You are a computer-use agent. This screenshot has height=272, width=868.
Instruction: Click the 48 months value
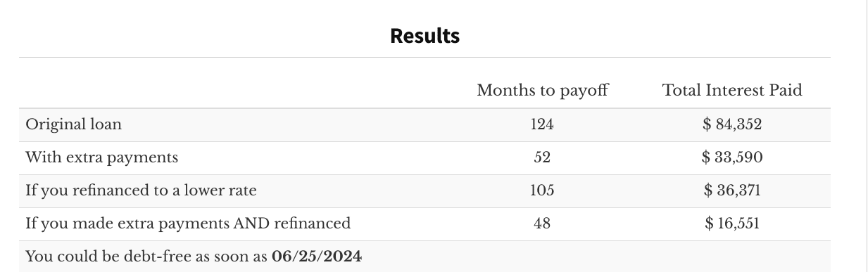tap(542, 224)
